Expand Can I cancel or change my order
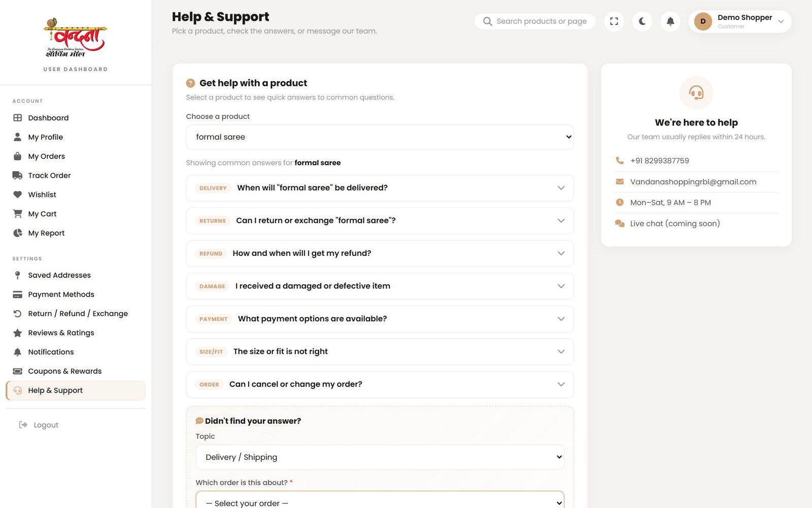 (380, 385)
